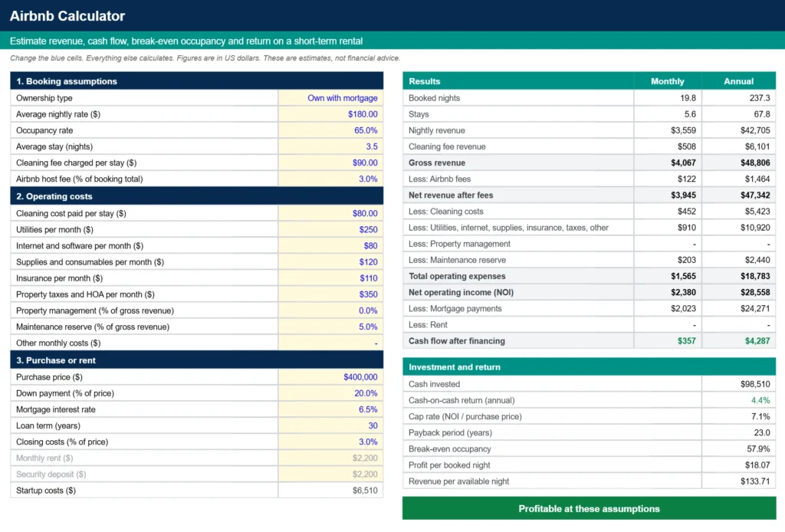Image resolution: width=785 pixels, height=532 pixels.
Task: Click monthly Booked nights value 19.8
Action: coord(668,98)
